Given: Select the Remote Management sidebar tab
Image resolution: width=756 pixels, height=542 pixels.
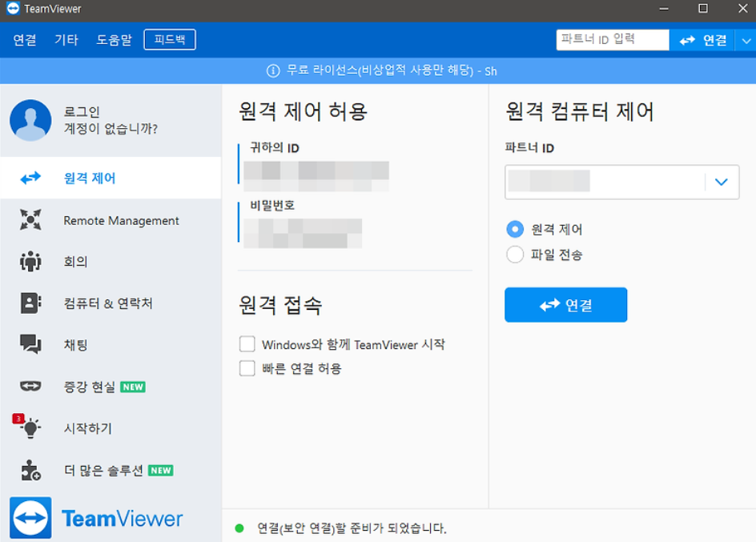Looking at the screenshot, I should (x=111, y=219).
